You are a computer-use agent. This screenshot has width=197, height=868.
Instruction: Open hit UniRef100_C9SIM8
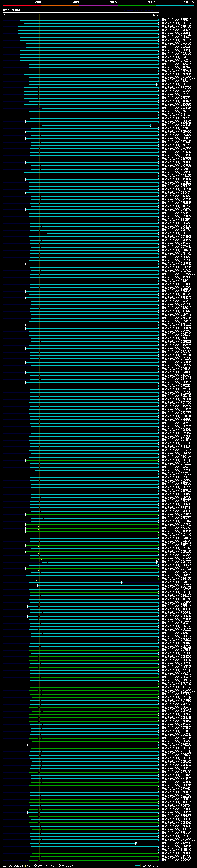(177, 738)
